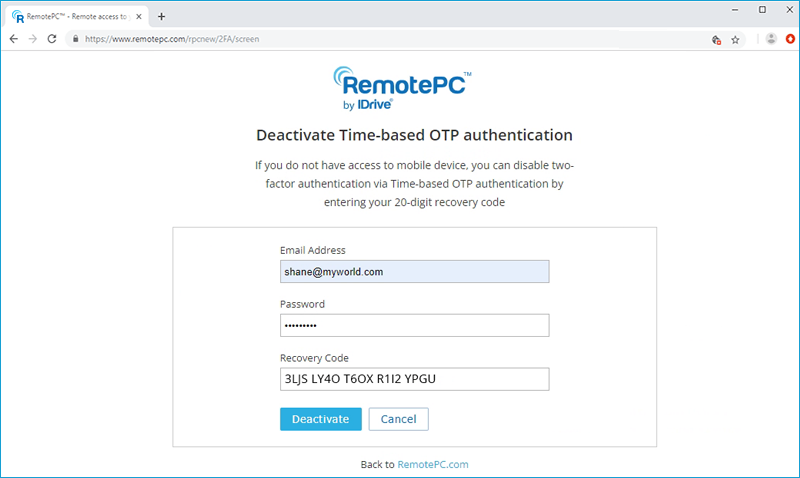
Task: Click the padlock site security icon
Action: click(x=75, y=39)
